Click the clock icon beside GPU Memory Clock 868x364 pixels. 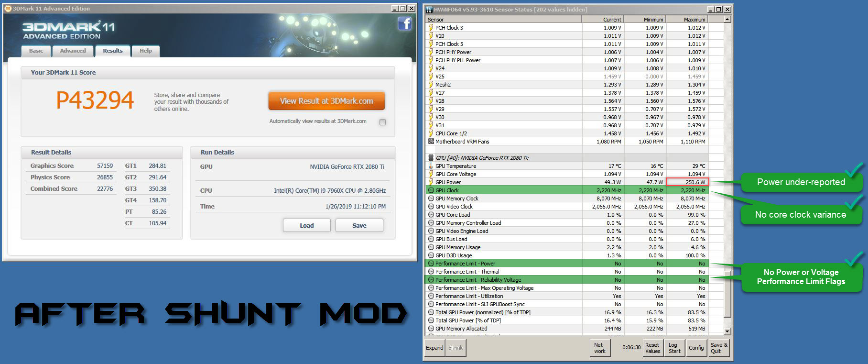pyautogui.click(x=431, y=199)
